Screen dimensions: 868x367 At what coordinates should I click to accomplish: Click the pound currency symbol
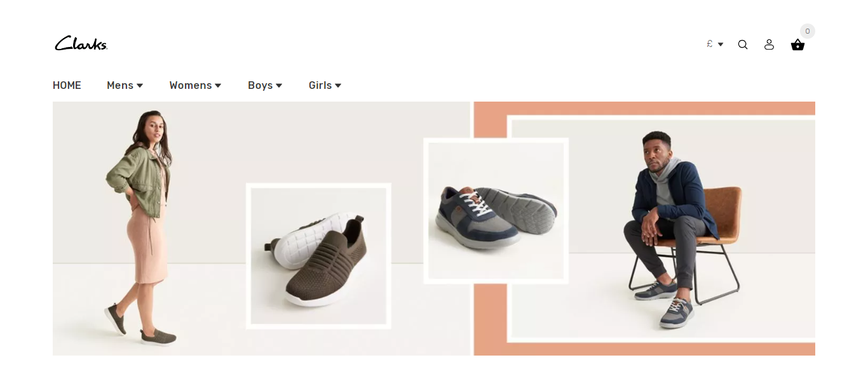[x=710, y=44]
